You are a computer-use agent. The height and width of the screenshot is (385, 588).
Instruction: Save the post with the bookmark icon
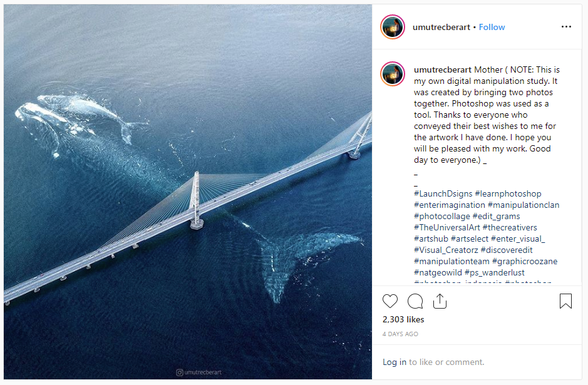point(565,301)
